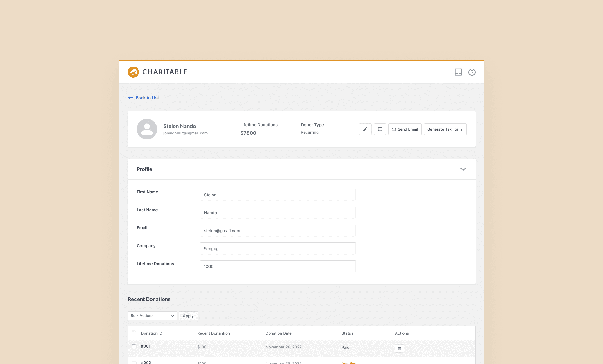Click into the Company input field

[x=277, y=248]
